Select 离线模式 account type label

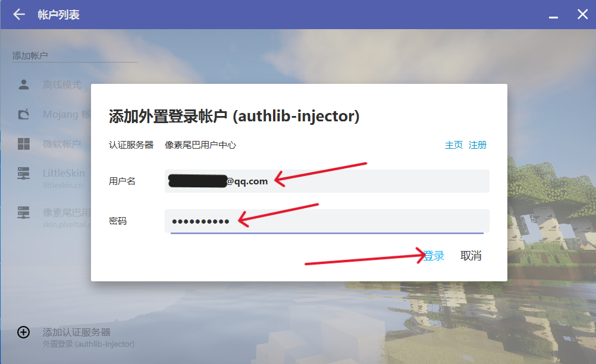click(62, 85)
